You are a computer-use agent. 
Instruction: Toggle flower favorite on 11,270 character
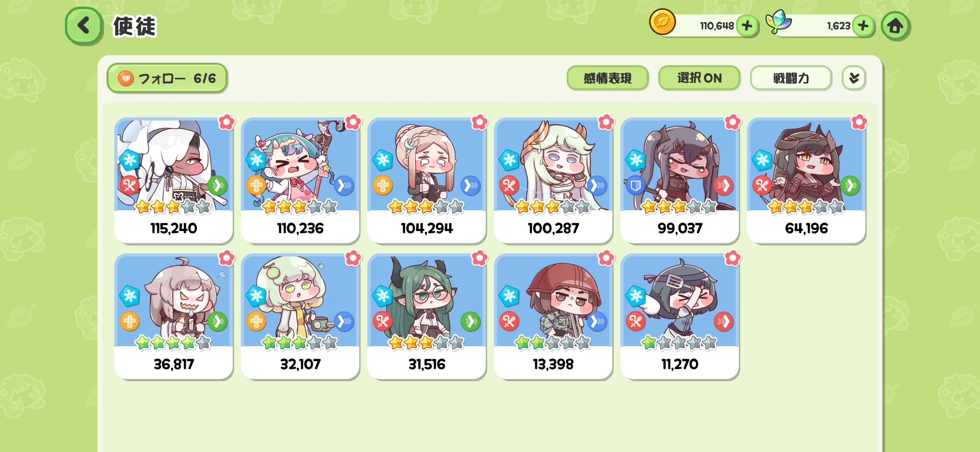(x=732, y=258)
